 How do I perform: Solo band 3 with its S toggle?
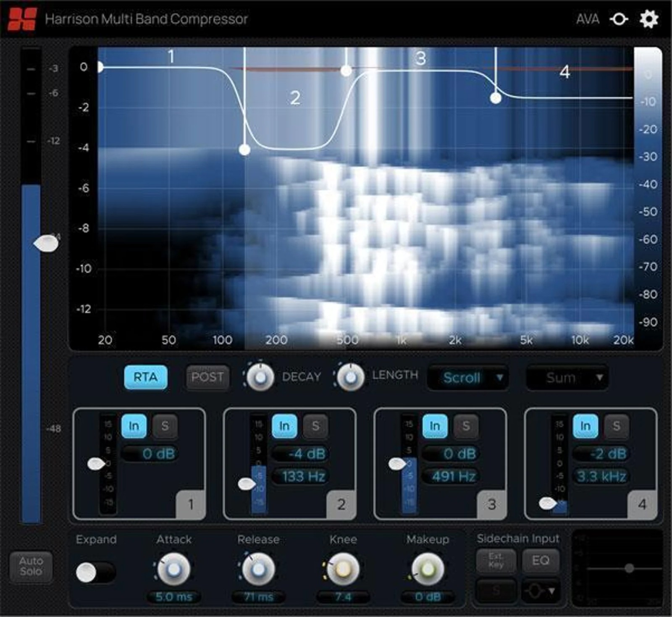(466, 426)
